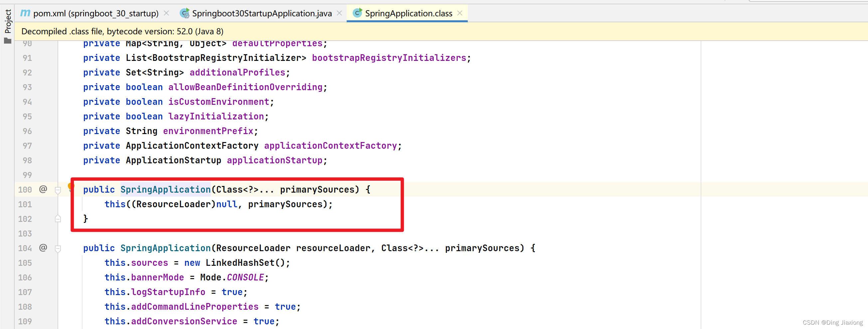
Task: Click the applicationContextFactory variable name
Action: pyautogui.click(x=330, y=146)
